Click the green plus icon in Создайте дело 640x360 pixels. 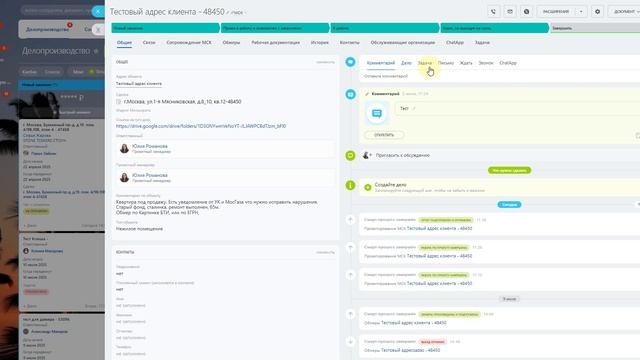pyautogui.click(x=368, y=187)
